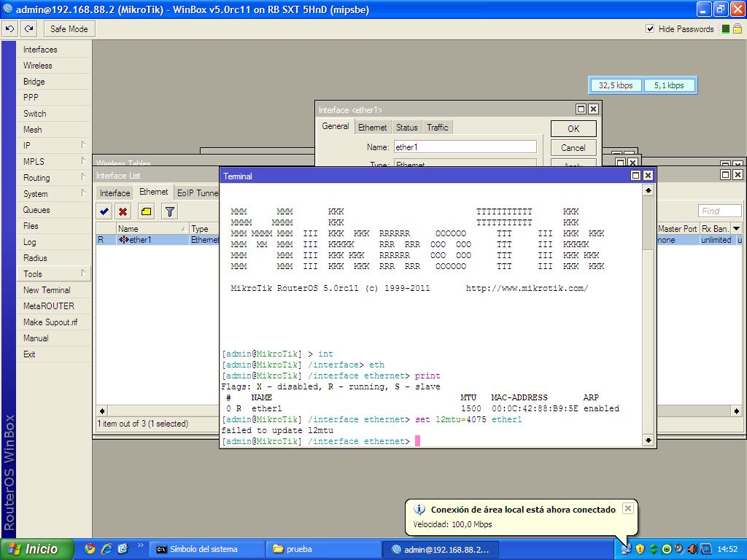The image size is (747, 560).
Task: Sort by the Name column header
Action: coord(152,228)
